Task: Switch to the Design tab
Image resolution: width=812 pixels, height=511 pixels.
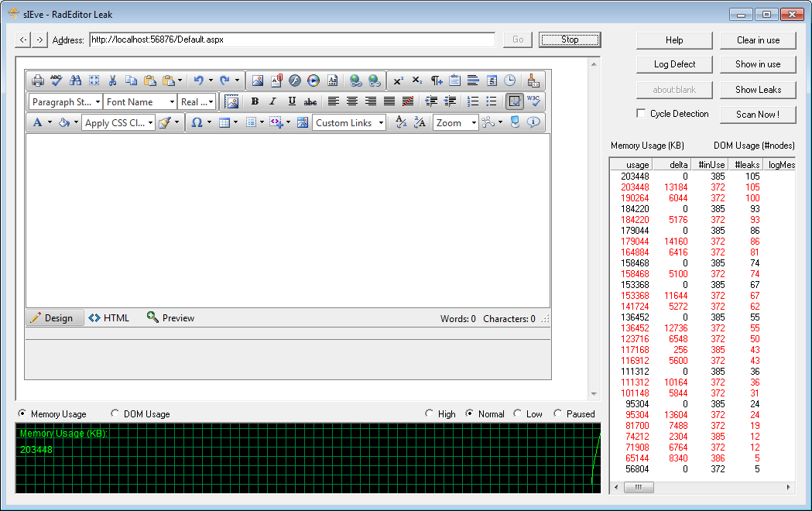Action: click(54, 318)
